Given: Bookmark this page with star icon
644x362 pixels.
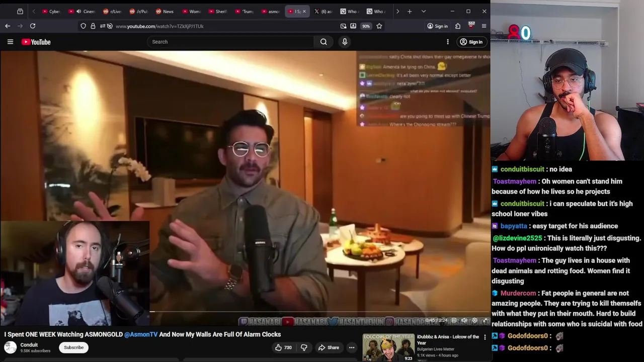Looking at the screenshot, I should coord(379,26).
